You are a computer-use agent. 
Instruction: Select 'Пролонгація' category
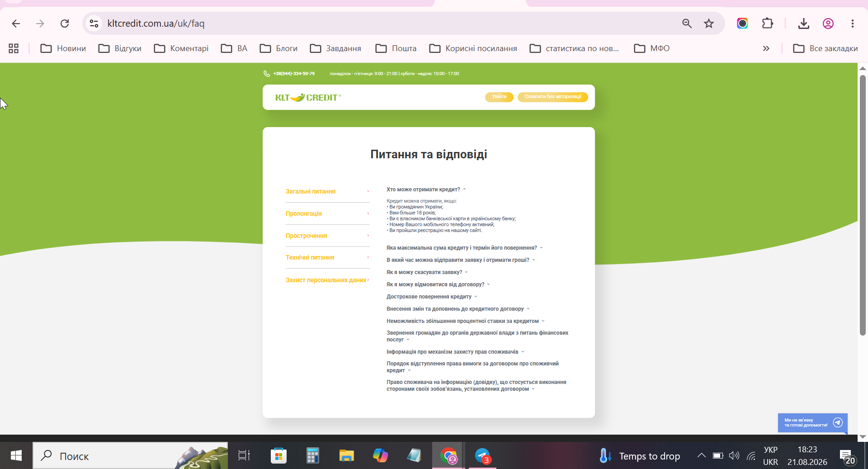click(327, 213)
